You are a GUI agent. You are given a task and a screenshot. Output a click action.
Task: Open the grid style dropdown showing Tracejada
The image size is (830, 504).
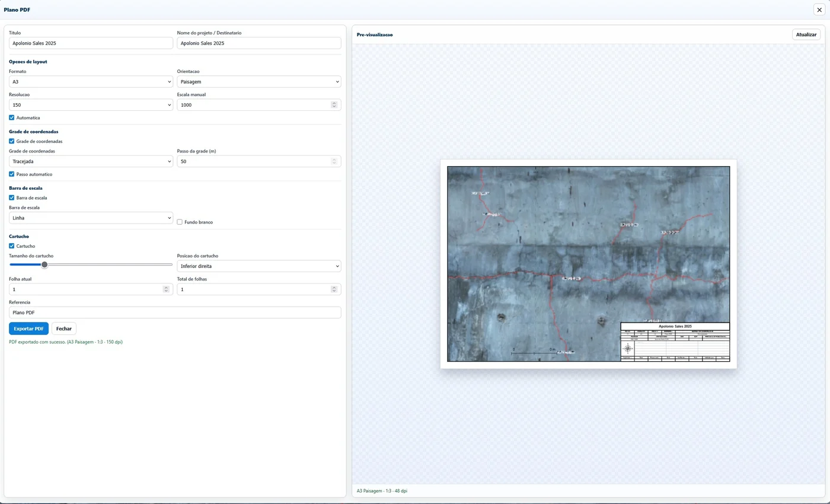91,161
